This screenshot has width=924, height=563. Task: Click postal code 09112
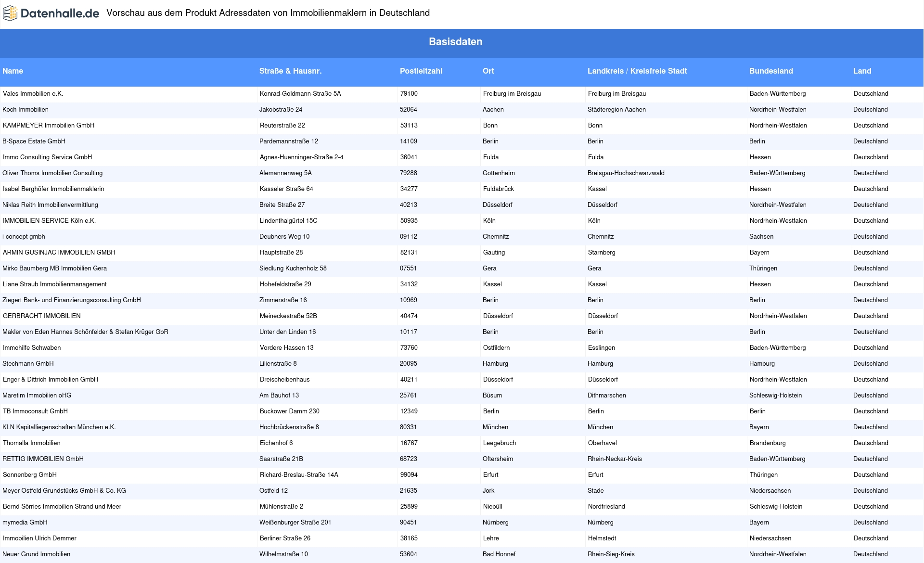[x=409, y=237]
